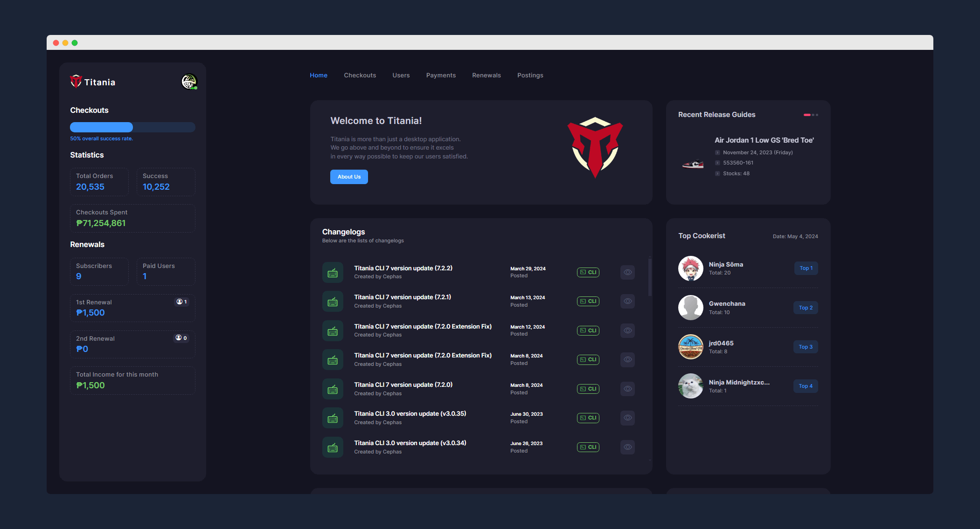View changelog for version update (7.2.1)
The width and height of the screenshot is (980, 529).
(627, 301)
